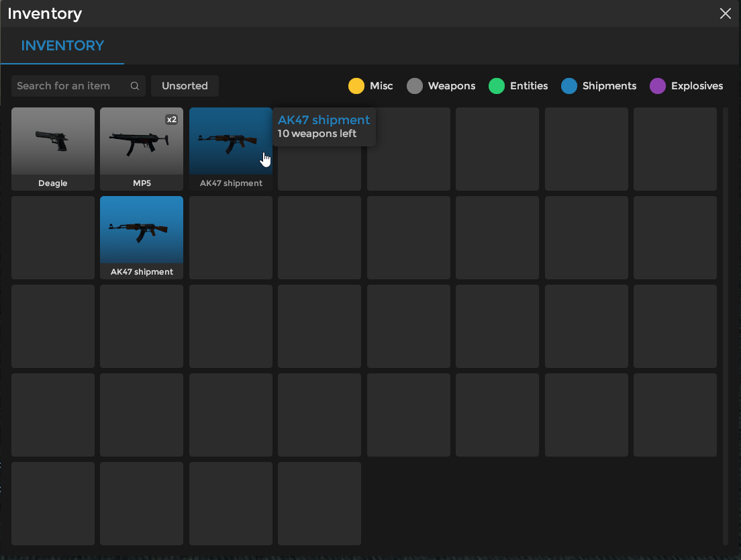Select the AK47 shipment in second row
Viewport: 741px width, 560px height.
click(142, 238)
